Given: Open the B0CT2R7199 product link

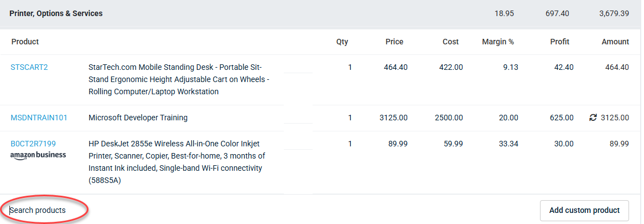Looking at the screenshot, I should pos(33,144).
